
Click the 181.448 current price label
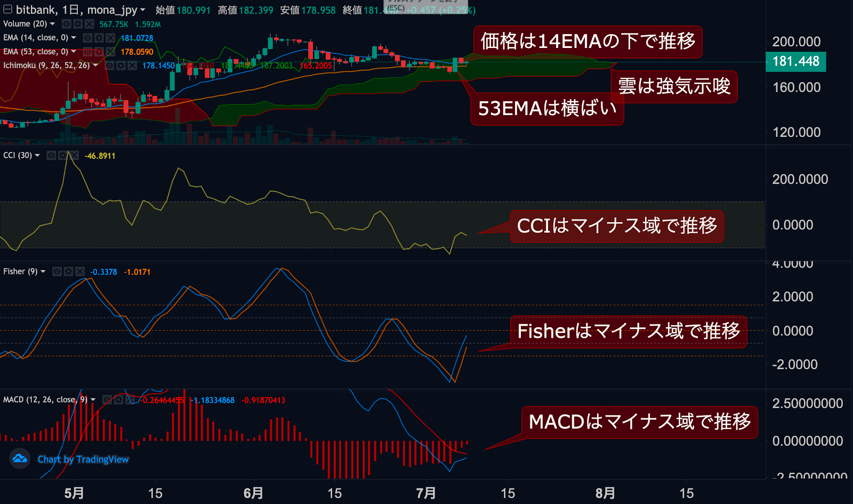795,61
